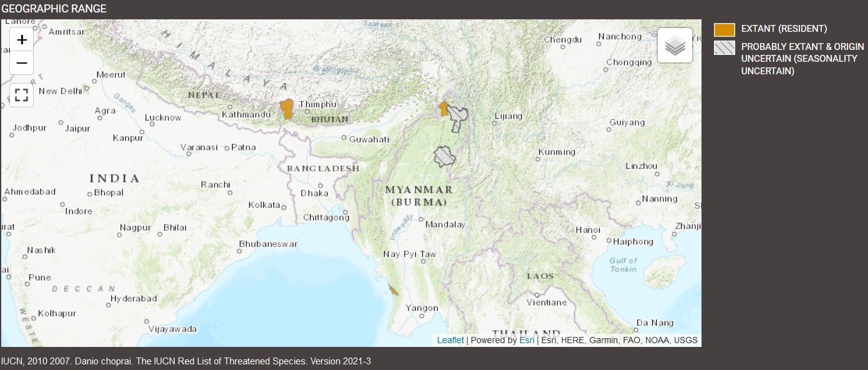
Task: Click the Extant (Resident) legend label
Action: coord(784,29)
